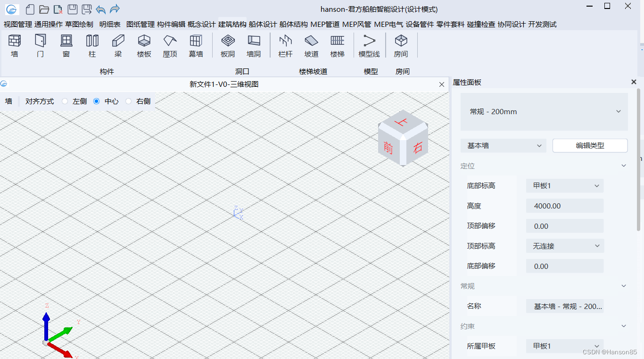The height and width of the screenshot is (359, 644).
Task: Open the 船体设计 menu tab
Action: 263,24
